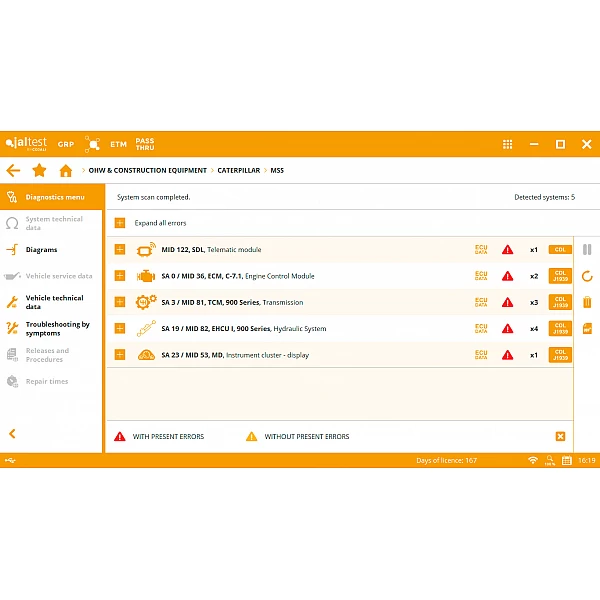Click OHW & CONSTRUCTION EQUIPMENT breadcrumb
Viewport: 600px width, 600px height.
point(147,170)
